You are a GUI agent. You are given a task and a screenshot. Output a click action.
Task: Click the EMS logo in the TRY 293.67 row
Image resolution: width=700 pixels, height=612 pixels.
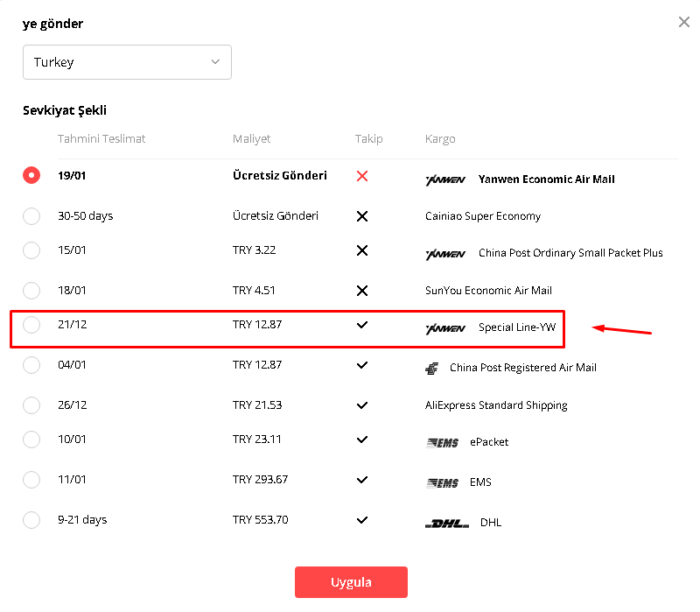(x=441, y=482)
